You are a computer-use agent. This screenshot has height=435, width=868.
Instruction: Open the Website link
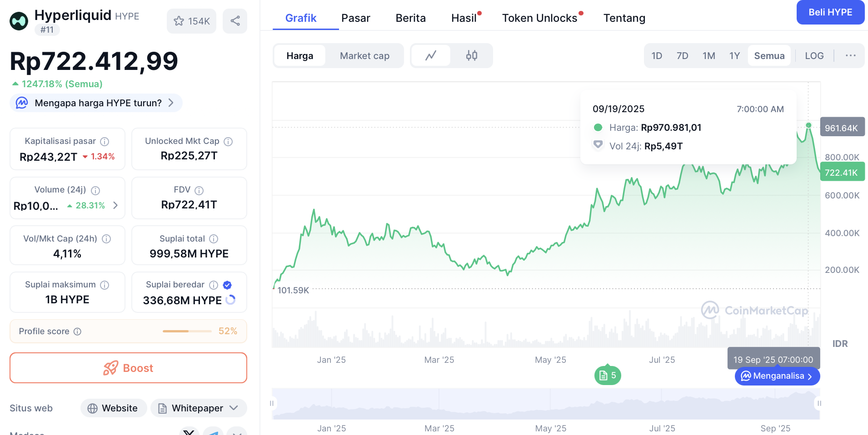[x=114, y=408]
